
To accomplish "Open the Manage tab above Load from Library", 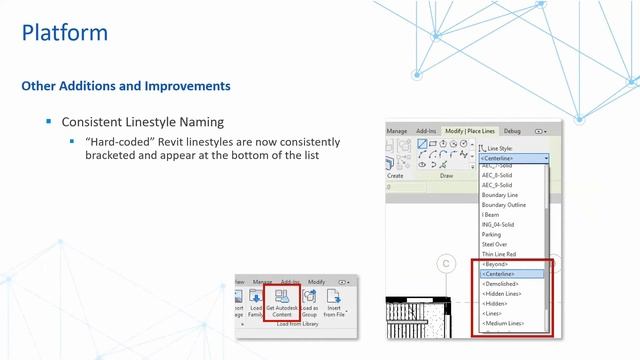I will (x=262, y=282).
